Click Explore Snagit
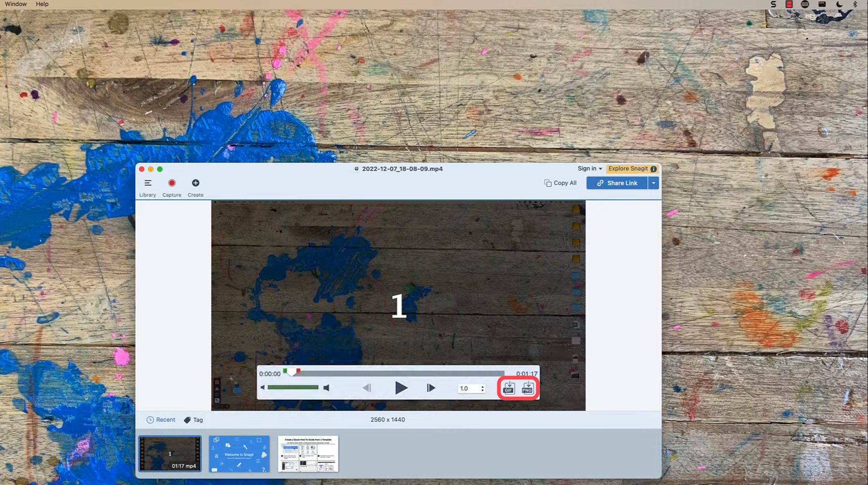This screenshot has width=868, height=485. (629, 169)
